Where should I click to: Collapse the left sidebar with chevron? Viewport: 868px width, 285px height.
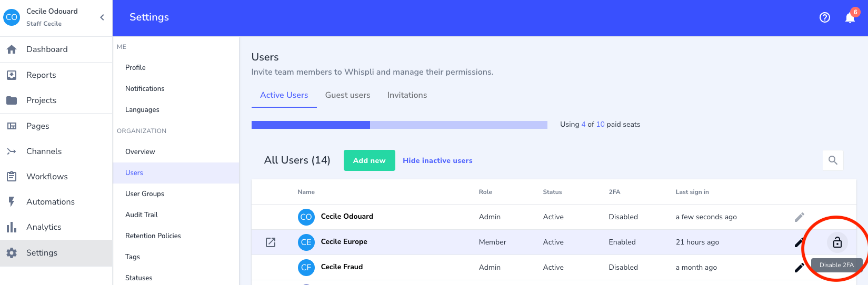[x=102, y=17]
